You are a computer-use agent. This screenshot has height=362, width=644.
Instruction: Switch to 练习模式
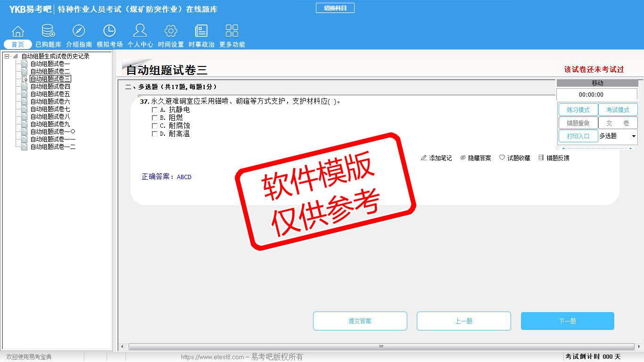point(578,110)
